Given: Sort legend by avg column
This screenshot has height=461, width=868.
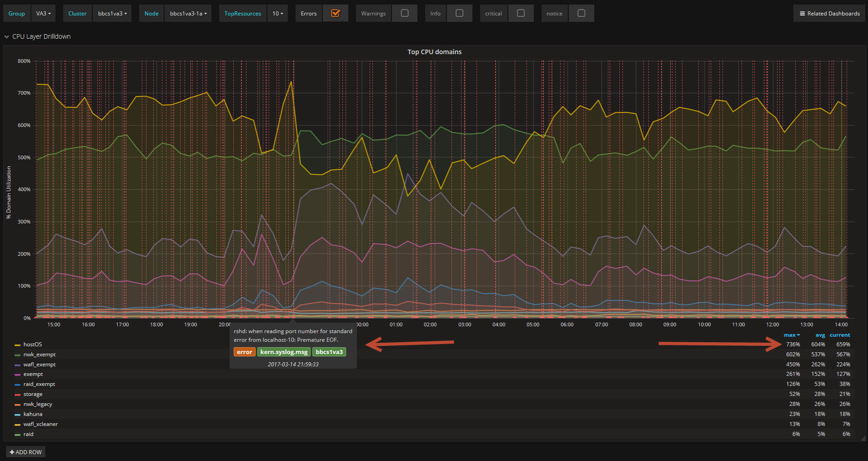Looking at the screenshot, I should coord(820,335).
